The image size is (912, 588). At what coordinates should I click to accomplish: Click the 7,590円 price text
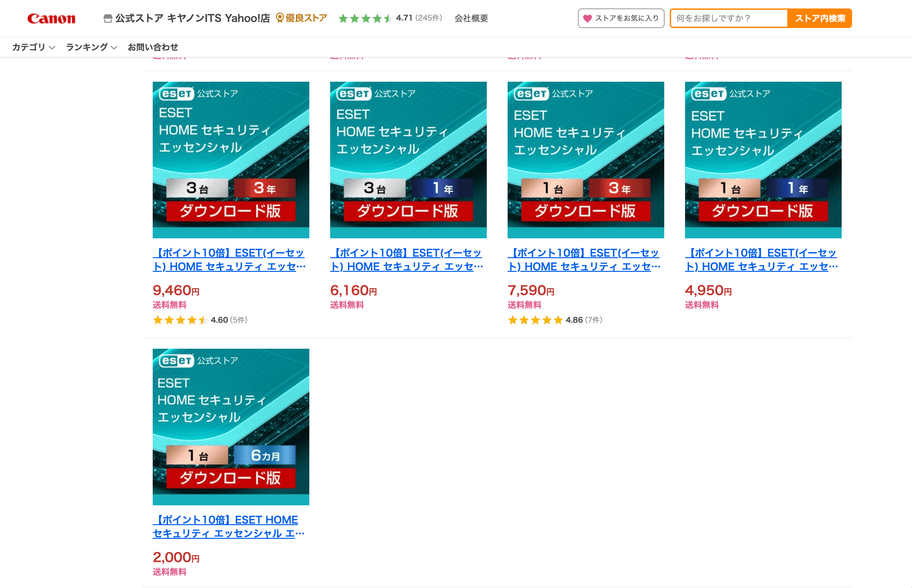point(531,290)
